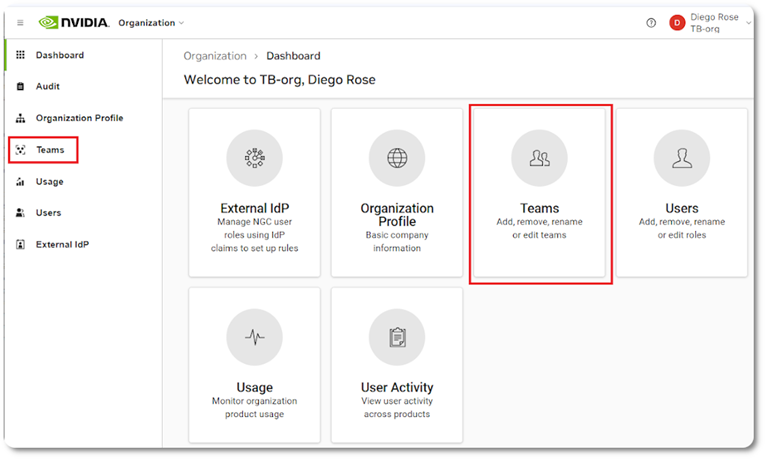Click the Teams card people icon

click(x=539, y=158)
